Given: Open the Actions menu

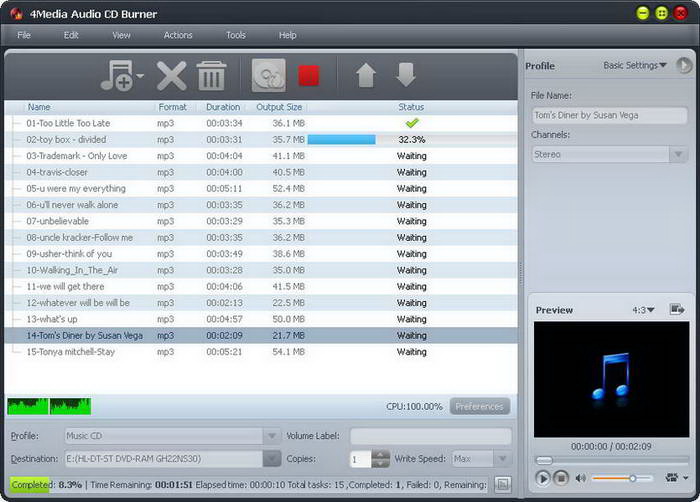Looking at the screenshot, I should [178, 35].
